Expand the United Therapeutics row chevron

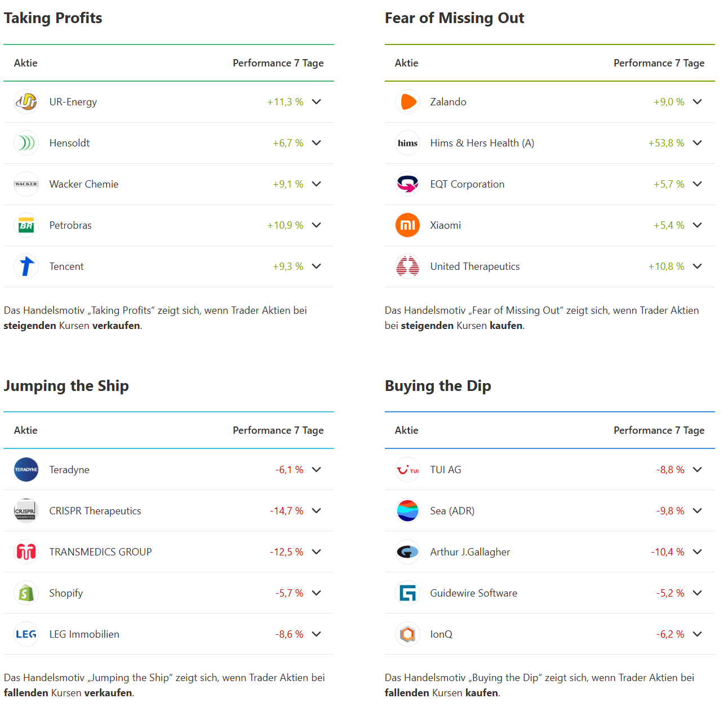pos(698,266)
